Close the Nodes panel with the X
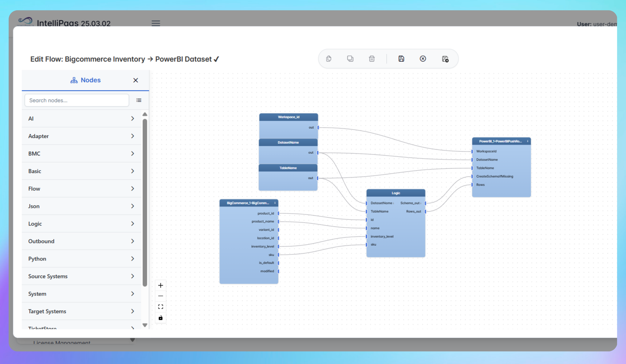This screenshot has height=364, width=626. [135, 80]
